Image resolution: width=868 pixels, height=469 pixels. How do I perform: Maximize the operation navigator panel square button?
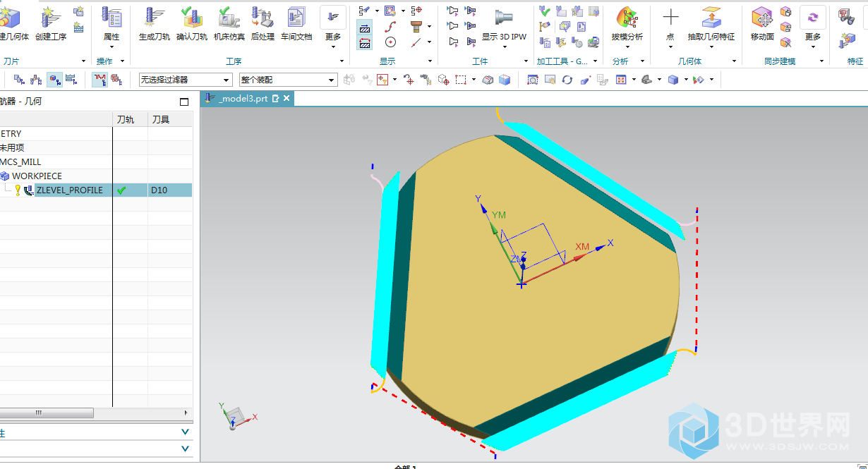click(x=184, y=102)
